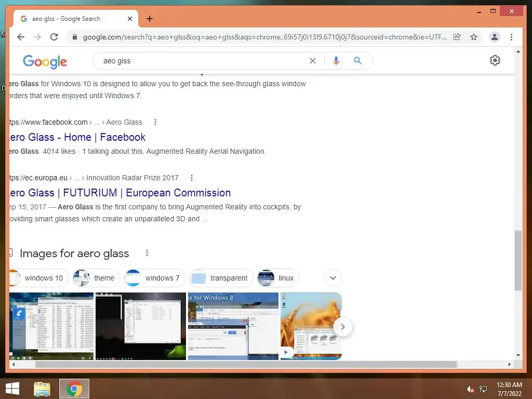The image size is (532, 399).
Task: Filter images by 'transparent' chip
Action: click(x=221, y=278)
